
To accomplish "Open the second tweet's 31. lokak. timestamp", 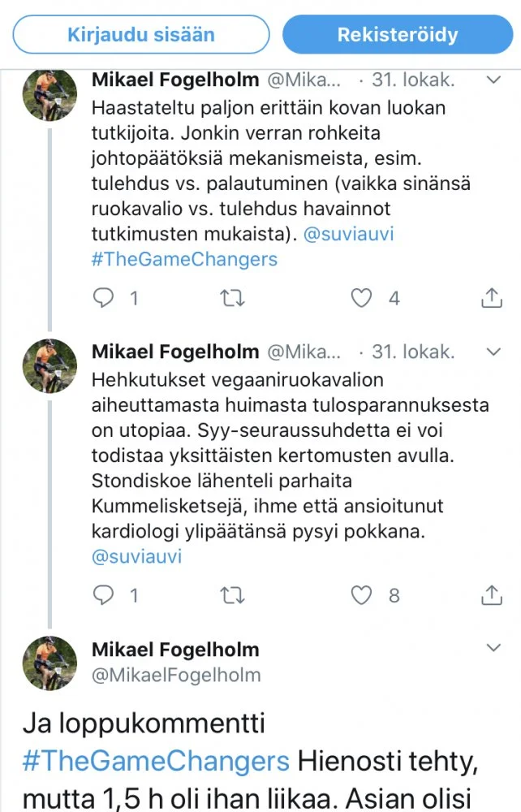I will [412, 352].
